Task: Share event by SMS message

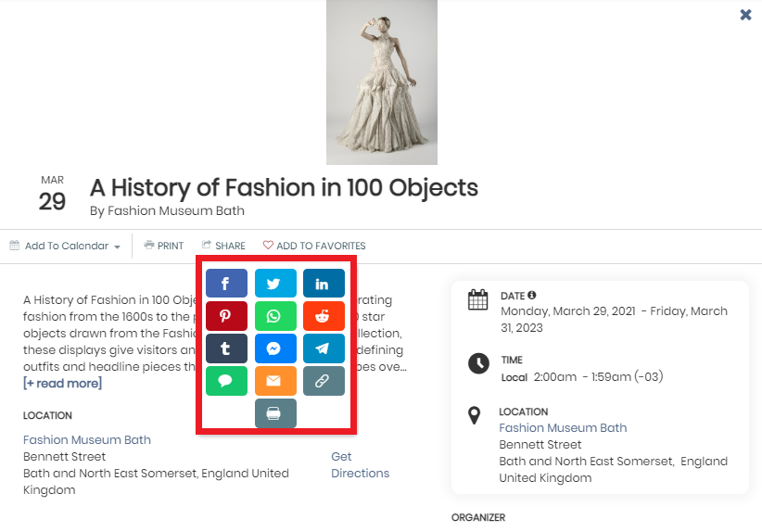Action: pyautogui.click(x=226, y=381)
